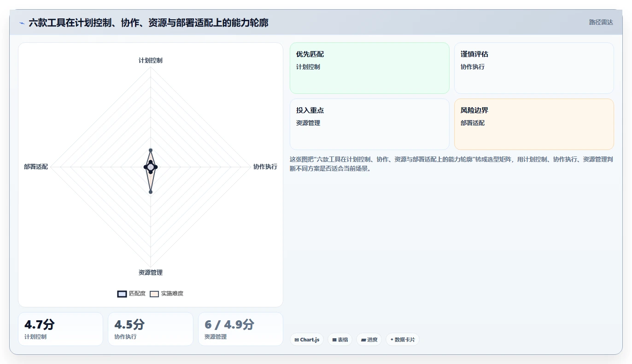This screenshot has height=364, width=632.
Task: Open the Chart.js tag
Action: point(307,340)
